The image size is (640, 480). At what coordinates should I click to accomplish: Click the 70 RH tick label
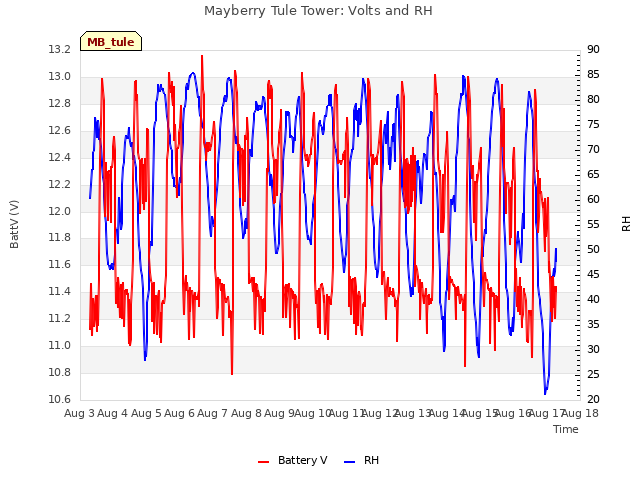593,150
